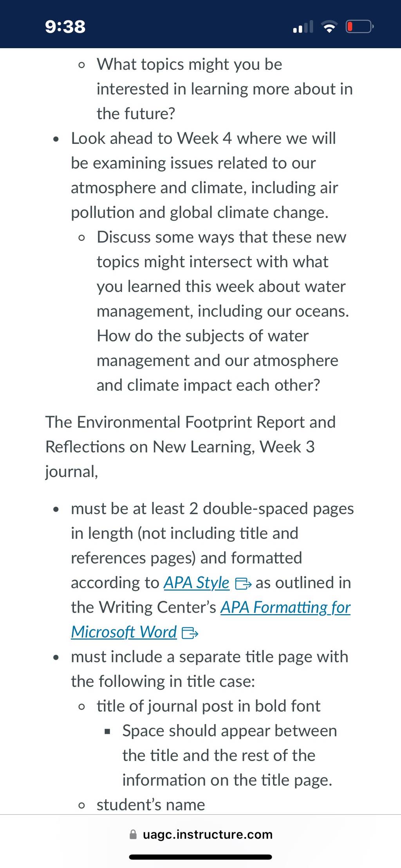Tap 'Discuss some ways that these new' sub-bullet
The height and width of the screenshot is (868, 401).
[223, 311]
